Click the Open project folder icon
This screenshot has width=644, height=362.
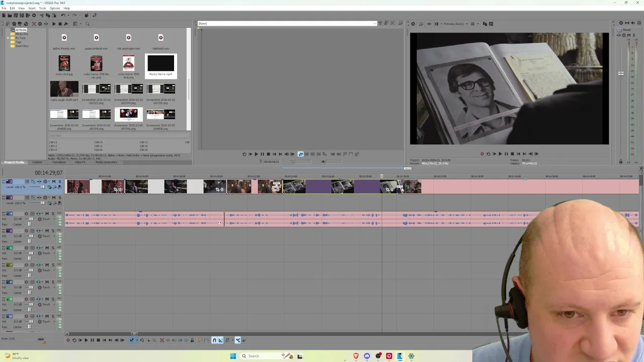[x=10, y=15]
